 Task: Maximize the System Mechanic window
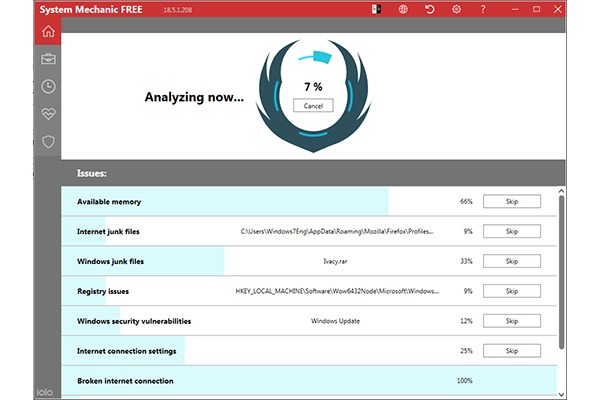pyautogui.click(x=536, y=9)
